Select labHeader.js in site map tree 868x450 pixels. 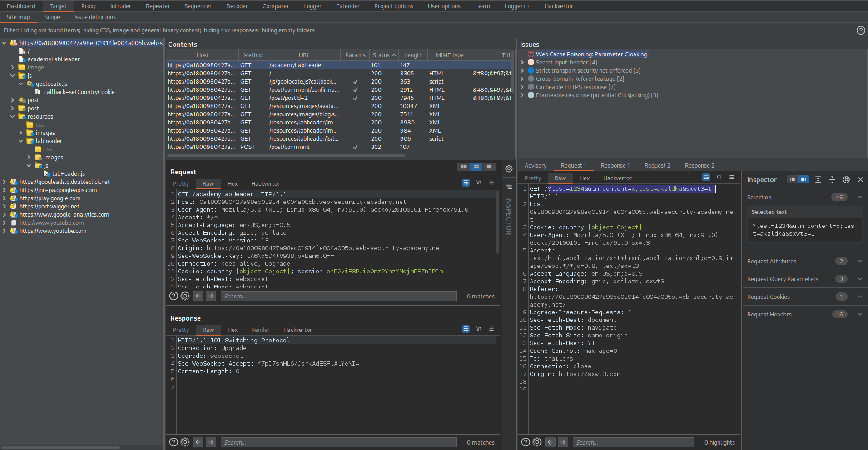tap(68, 173)
